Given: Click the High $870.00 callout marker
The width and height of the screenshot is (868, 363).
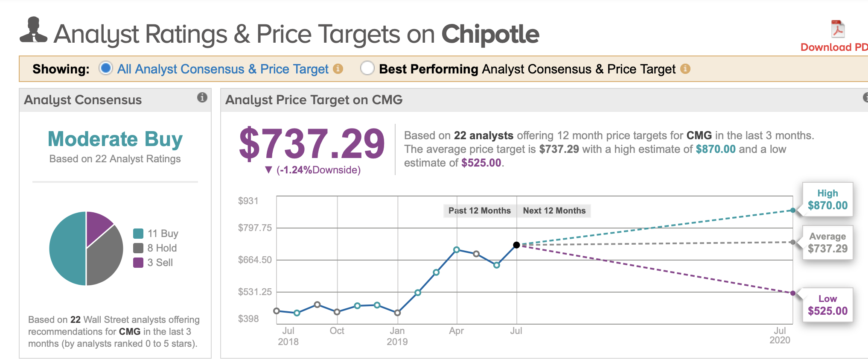Looking at the screenshot, I should pos(827,199).
